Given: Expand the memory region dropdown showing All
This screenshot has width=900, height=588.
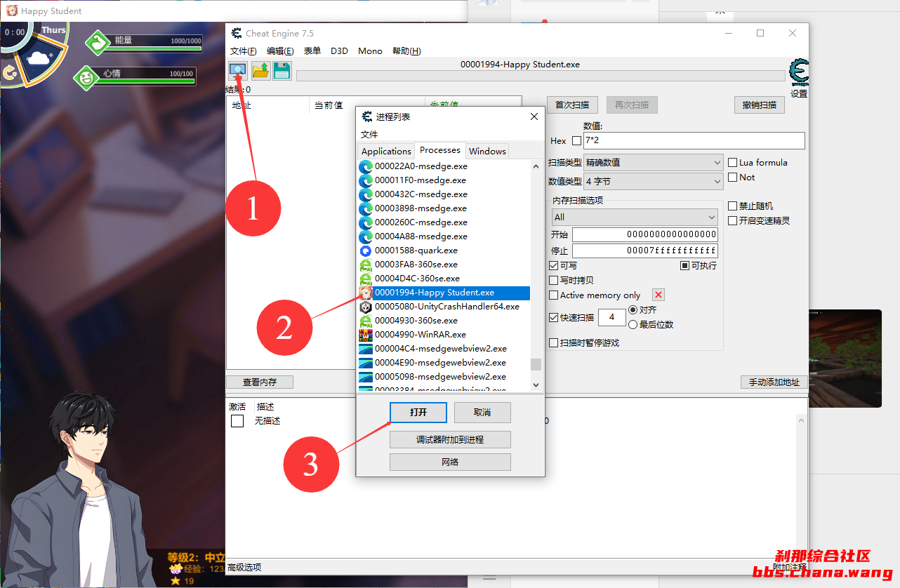Looking at the screenshot, I should point(634,217).
